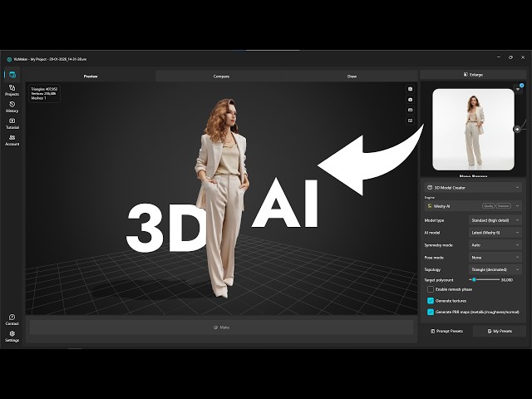
Task: Open the Model type dropdown
Action: [x=495, y=220]
